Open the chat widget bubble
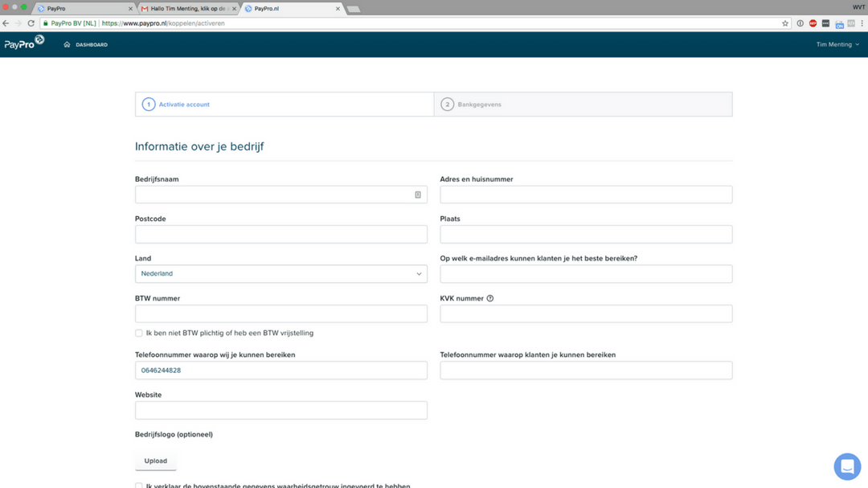The height and width of the screenshot is (488, 868). [x=847, y=466]
